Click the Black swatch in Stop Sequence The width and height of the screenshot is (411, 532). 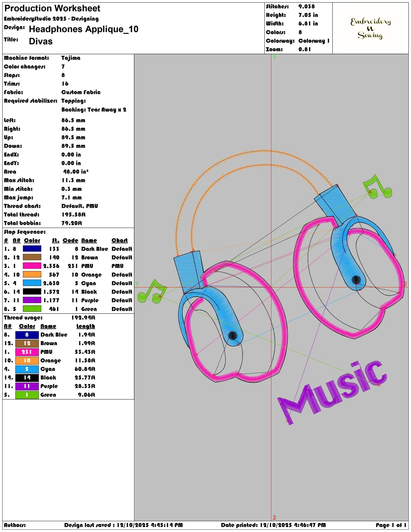[32, 292]
